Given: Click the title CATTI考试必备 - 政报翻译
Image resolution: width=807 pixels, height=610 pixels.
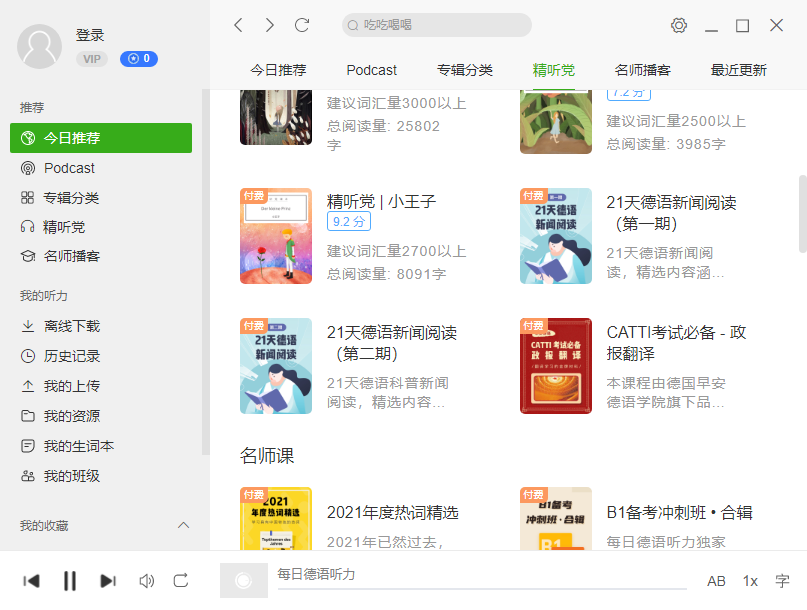Looking at the screenshot, I should click(x=676, y=343).
